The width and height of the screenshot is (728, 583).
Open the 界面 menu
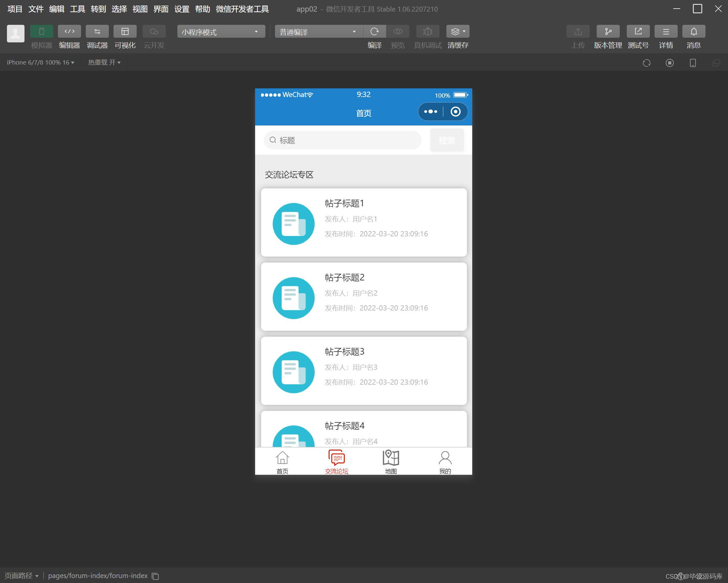(x=161, y=9)
